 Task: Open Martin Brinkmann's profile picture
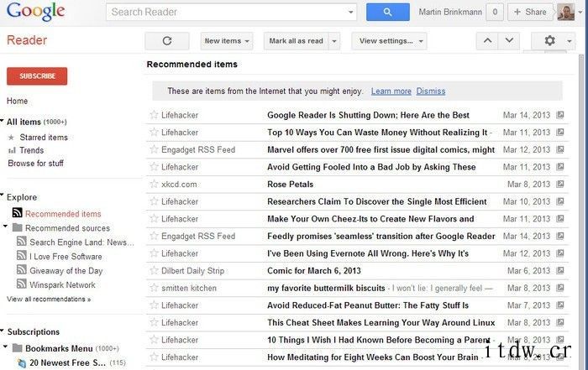pos(566,12)
